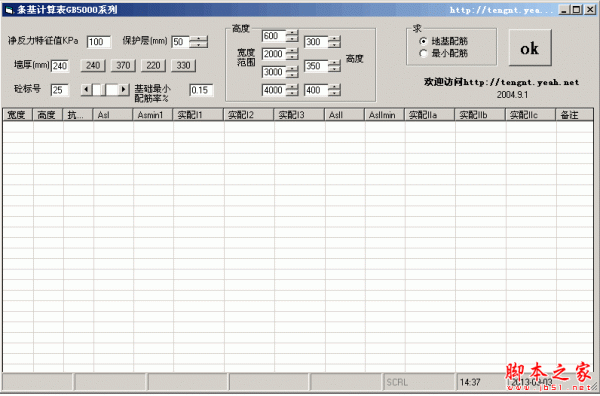Image resolution: width=600 pixels, height=396 pixels.
Task: Click the width range field showing 600
Action: tap(274, 36)
